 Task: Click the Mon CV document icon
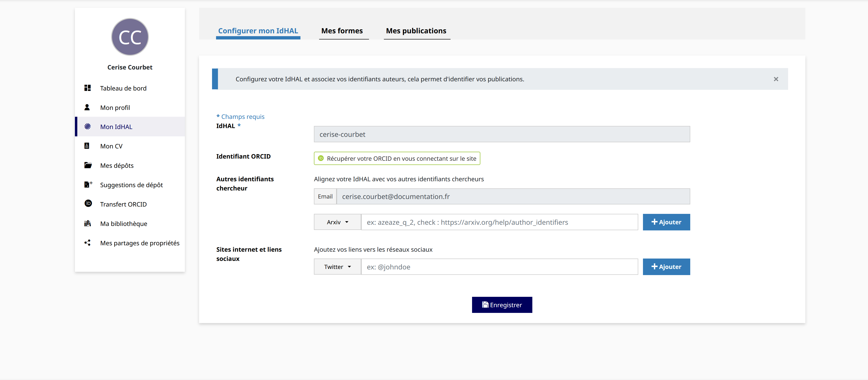[x=87, y=146]
